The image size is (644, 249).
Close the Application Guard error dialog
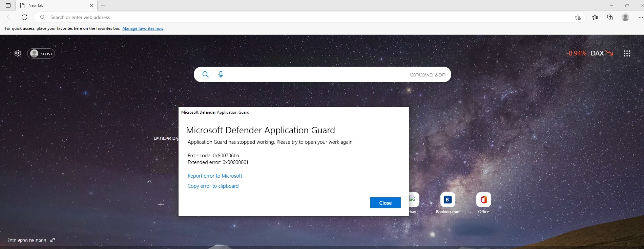[385, 203]
